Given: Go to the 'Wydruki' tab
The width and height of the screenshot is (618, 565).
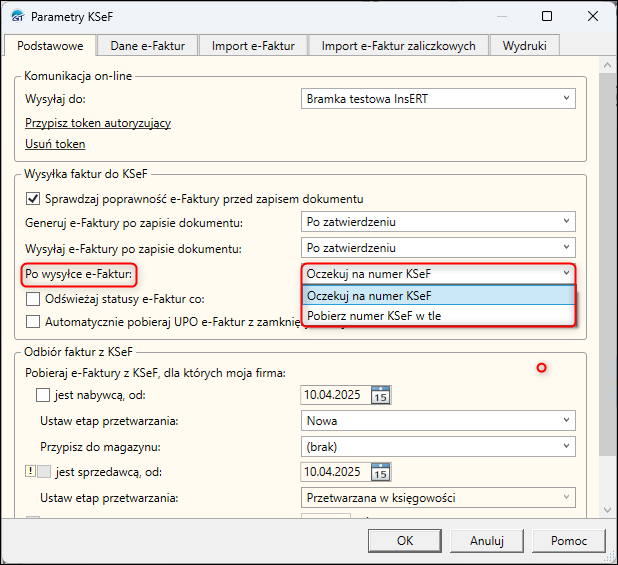Looking at the screenshot, I should (x=531, y=45).
